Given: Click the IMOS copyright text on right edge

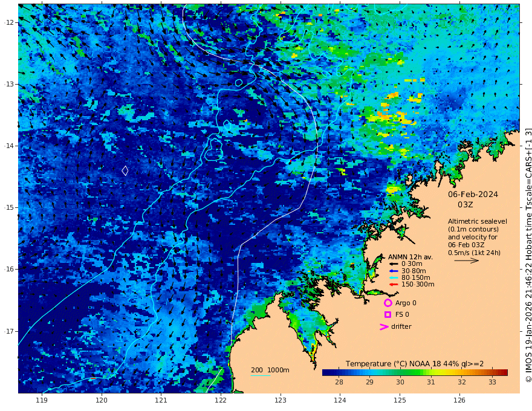Looking at the screenshot, I should coord(528,255).
